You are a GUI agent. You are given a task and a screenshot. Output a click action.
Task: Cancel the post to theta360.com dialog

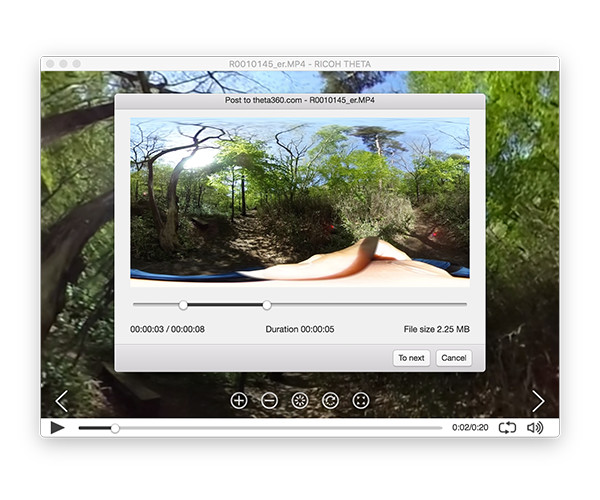click(x=453, y=358)
